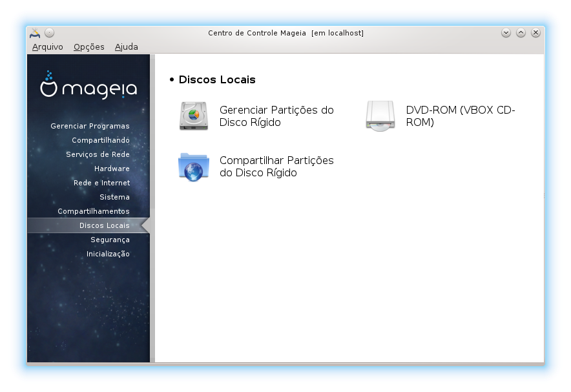Open the DVD-ROM drive icon
Viewport: 571px width, 392px height.
(x=380, y=116)
